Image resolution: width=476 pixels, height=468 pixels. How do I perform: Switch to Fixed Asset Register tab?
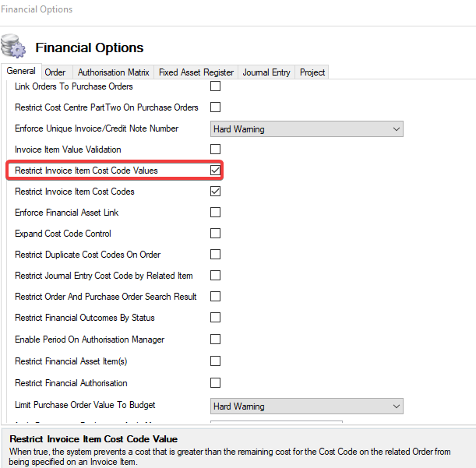196,72
